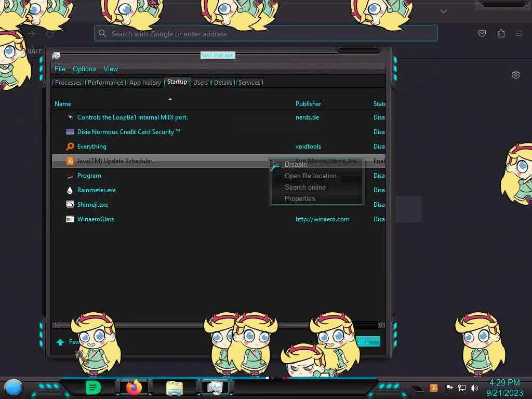Open the Action Center flag tray icon
This screenshot has height=399, width=532.
pyautogui.click(x=449, y=388)
